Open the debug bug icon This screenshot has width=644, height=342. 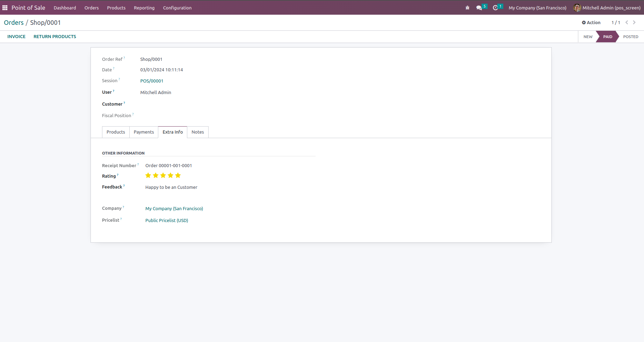(467, 8)
